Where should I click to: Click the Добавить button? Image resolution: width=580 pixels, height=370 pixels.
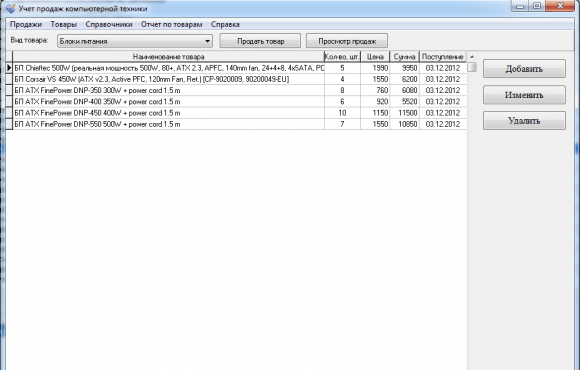coord(524,69)
